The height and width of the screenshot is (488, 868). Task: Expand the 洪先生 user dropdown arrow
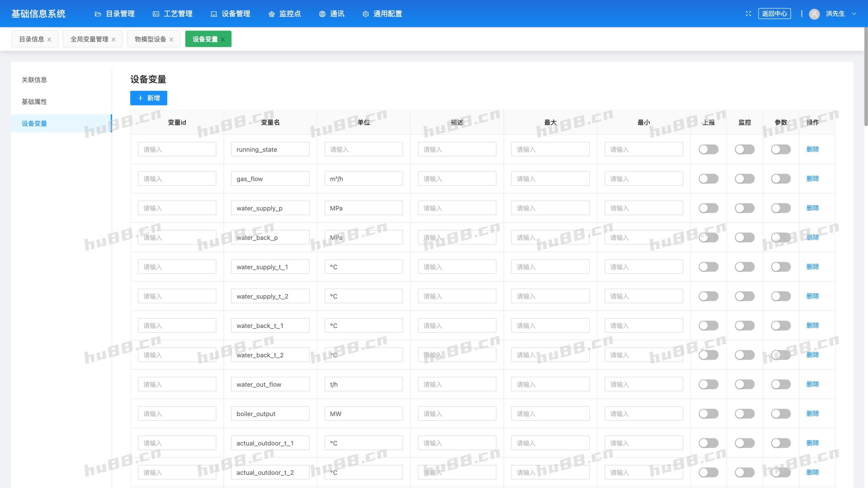[854, 14]
